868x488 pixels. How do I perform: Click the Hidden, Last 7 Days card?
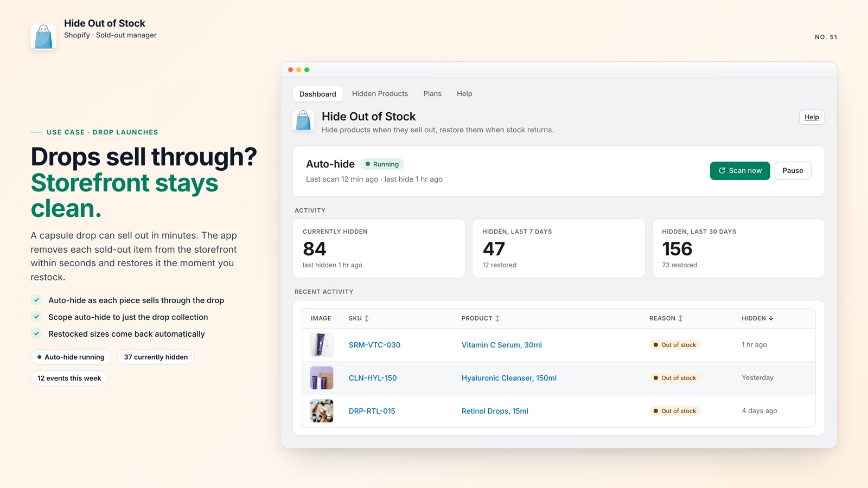[559, 248]
